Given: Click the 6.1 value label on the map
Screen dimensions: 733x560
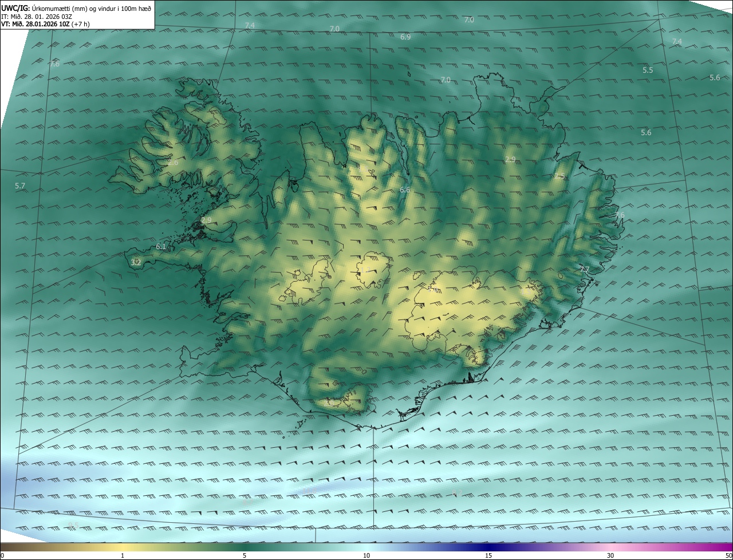Looking at the screenshot, I should [161, 247].
